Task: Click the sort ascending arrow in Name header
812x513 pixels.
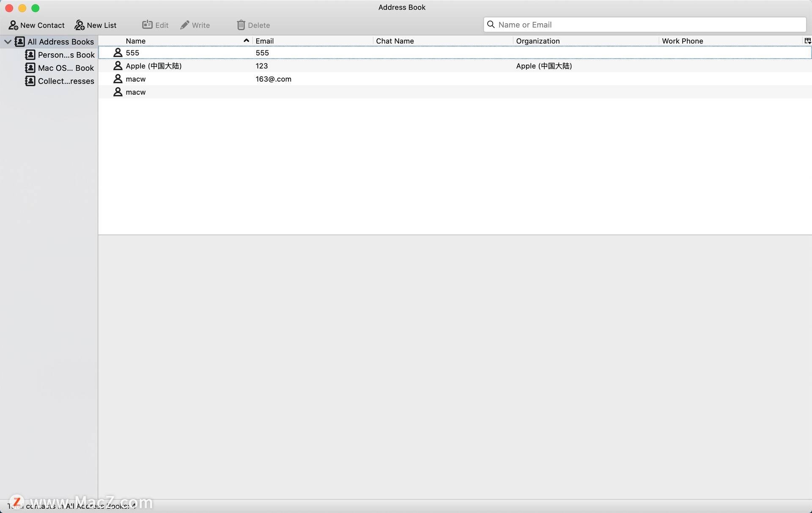Action: 246,41
